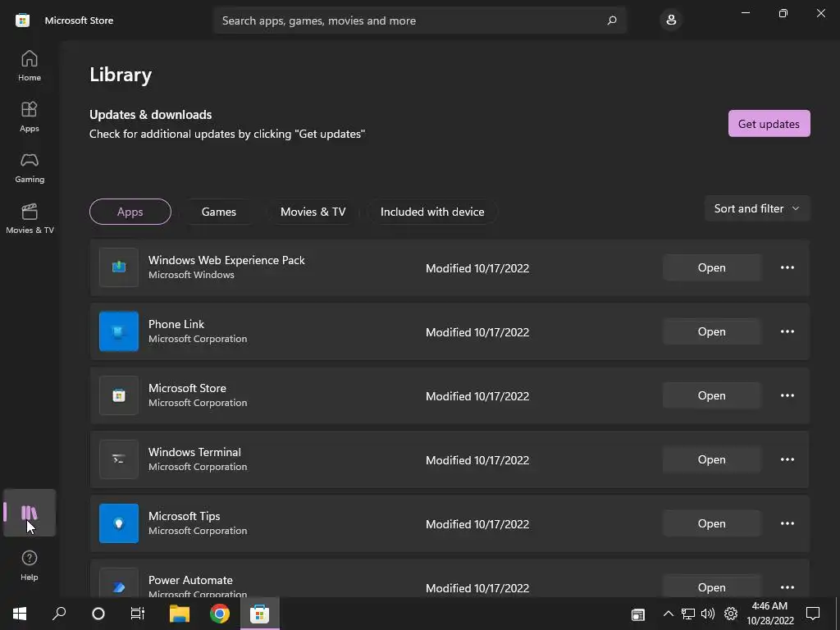The image size is (840, 630).
Task: Click Microsoft Store icon on taskbar
Action: click(259, 614)
